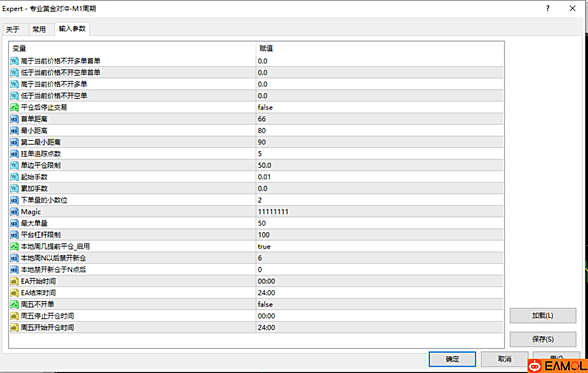
Task: Click the 变量 column header
Action: point(19,49)
